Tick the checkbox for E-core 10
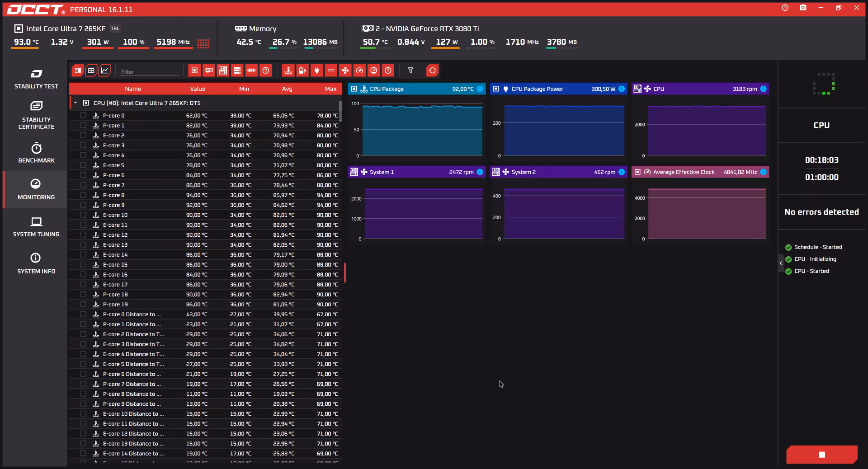 point(83,215)
